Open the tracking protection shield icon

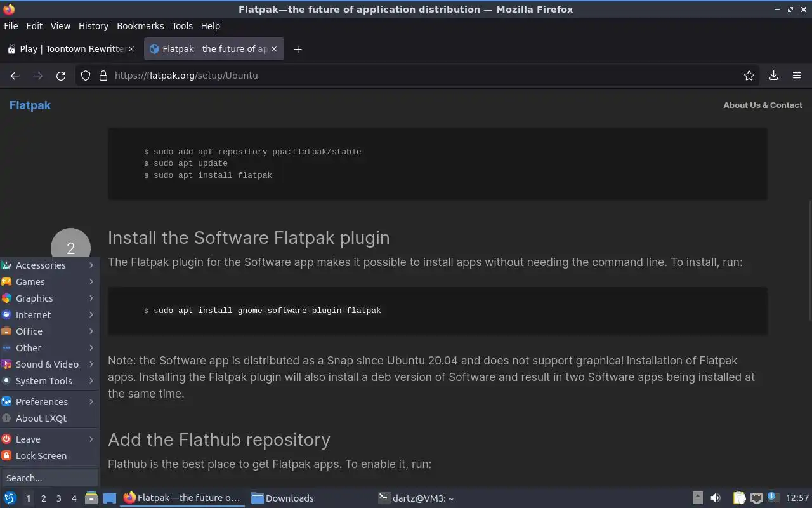tap(86, 76)
